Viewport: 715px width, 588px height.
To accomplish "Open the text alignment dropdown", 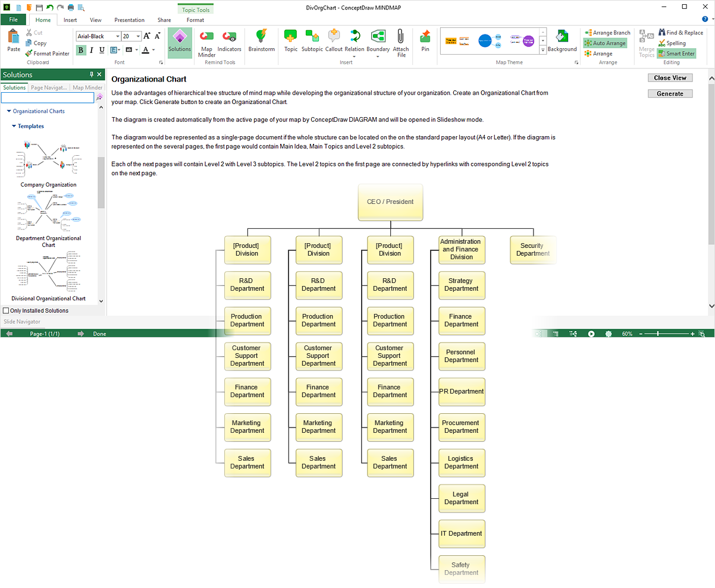I will [115, 50].
